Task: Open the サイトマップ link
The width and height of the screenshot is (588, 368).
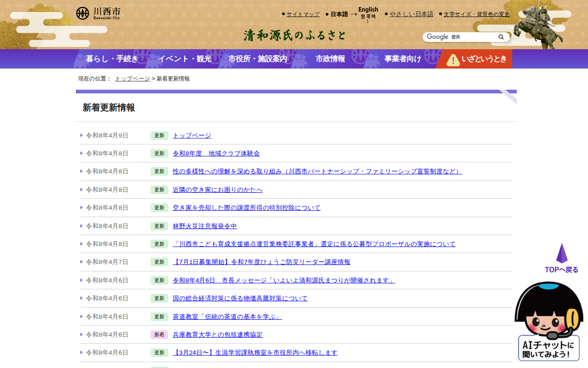Action: coord(303,14)
